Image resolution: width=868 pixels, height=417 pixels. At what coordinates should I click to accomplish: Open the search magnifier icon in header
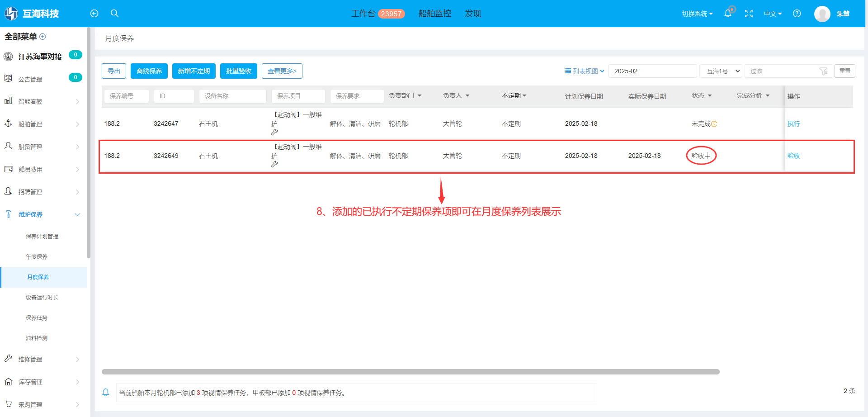114,14
